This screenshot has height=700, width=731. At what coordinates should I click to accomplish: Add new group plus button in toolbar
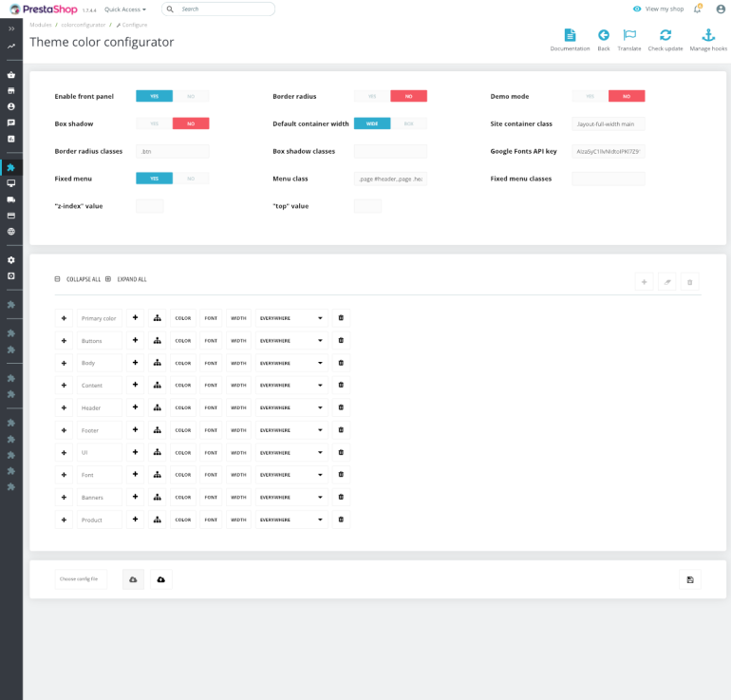pyautogui.click(x=644, y=282)
